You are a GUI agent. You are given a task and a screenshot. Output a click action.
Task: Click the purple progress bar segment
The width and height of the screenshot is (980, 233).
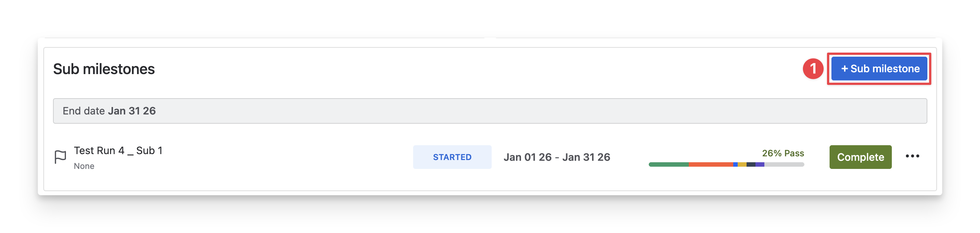click(760, 164)
